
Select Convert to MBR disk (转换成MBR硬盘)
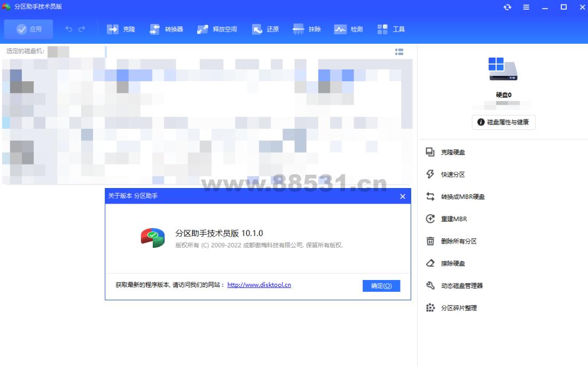(455, 197)
